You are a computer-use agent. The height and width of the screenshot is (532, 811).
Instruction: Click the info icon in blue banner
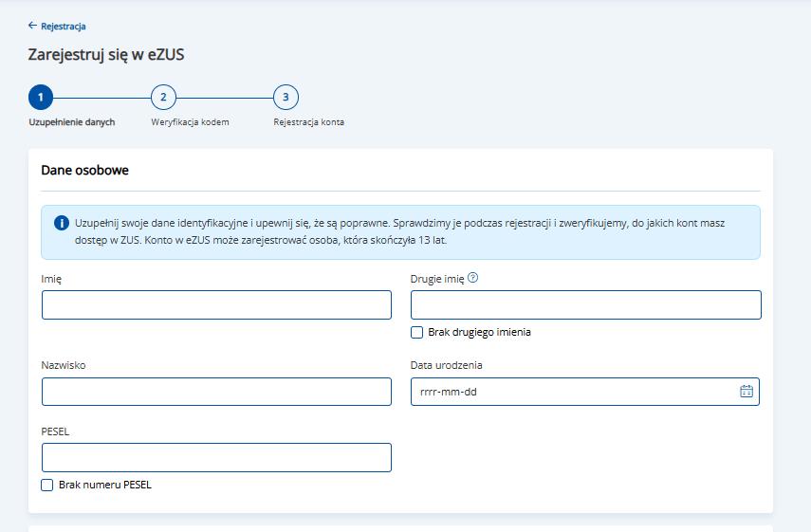[x=62, y=223]
